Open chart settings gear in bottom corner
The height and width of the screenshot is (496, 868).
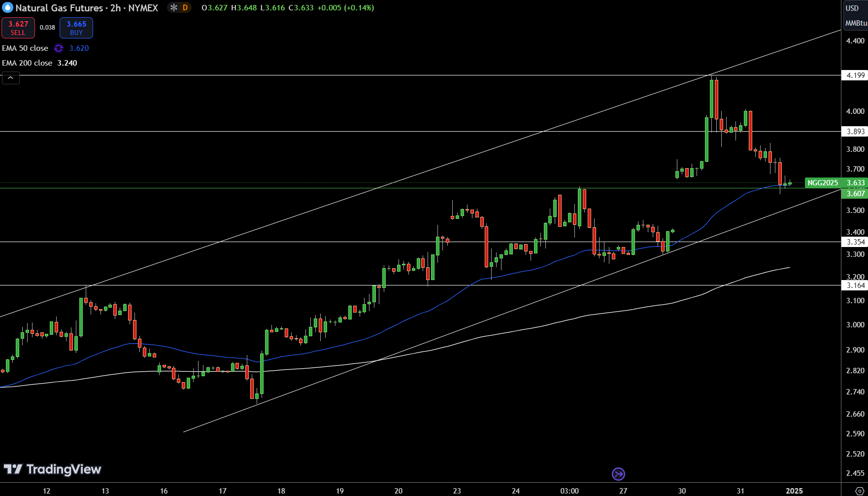(860, 491)
